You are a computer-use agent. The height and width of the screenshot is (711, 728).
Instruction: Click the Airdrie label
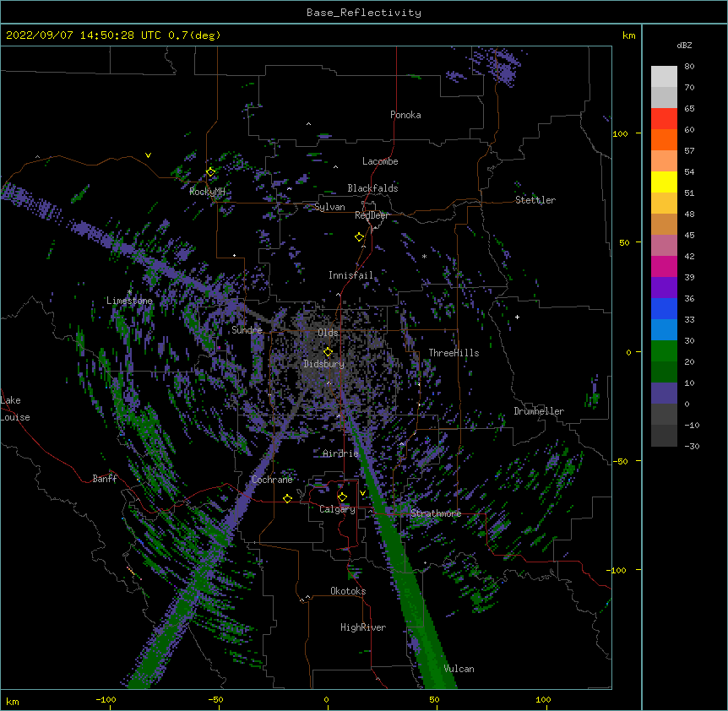coord(340,453)
